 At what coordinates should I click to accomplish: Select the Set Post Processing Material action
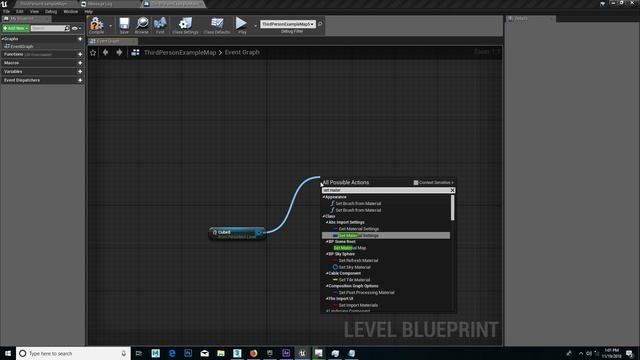[x=366, y=293]
